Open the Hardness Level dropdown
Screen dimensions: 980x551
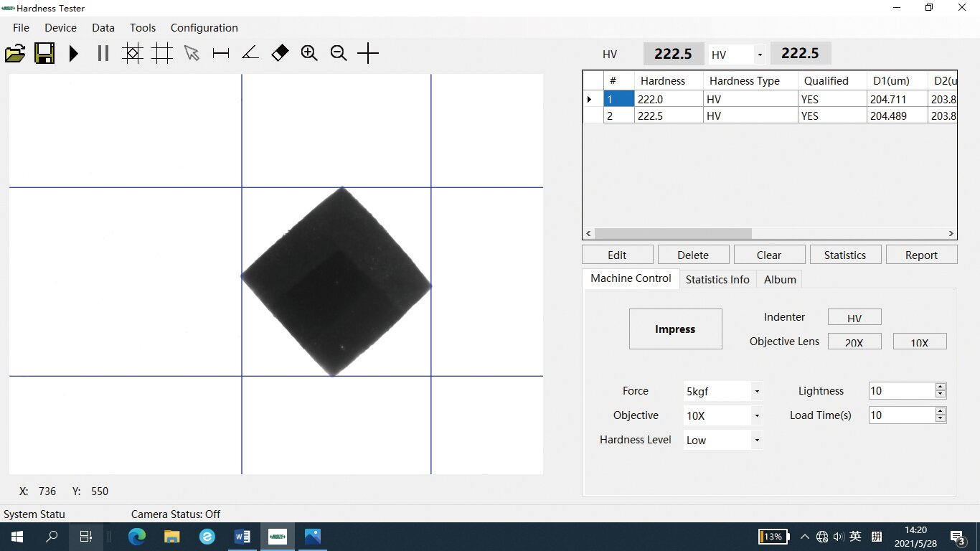pos(757,441)
